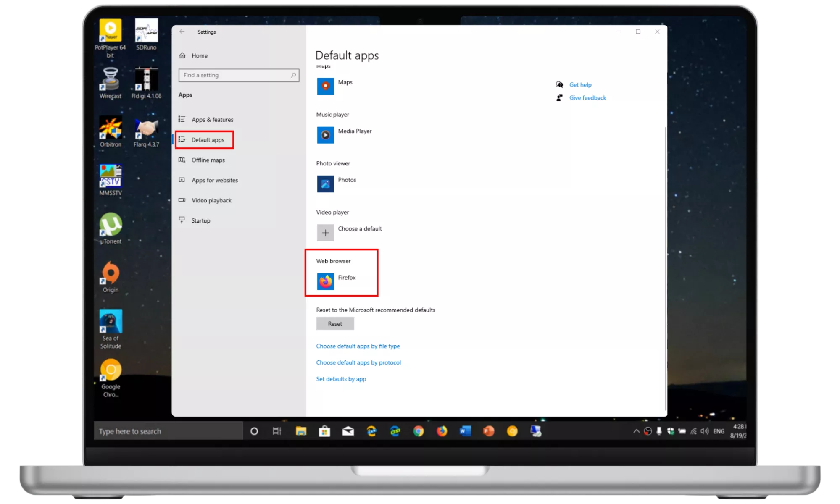Open the volume control in system tray
Image resolution: width=840 pixels, height=504 pixels.
tap(705, 431)
